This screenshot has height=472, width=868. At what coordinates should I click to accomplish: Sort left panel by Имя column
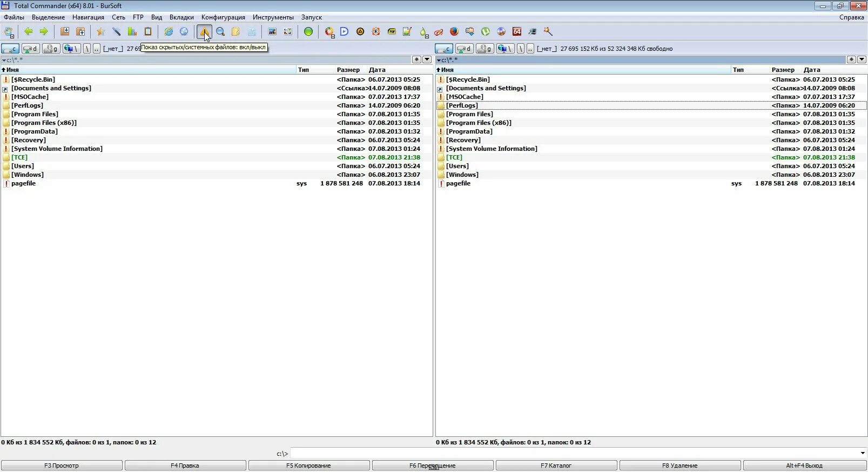point(149,70)
